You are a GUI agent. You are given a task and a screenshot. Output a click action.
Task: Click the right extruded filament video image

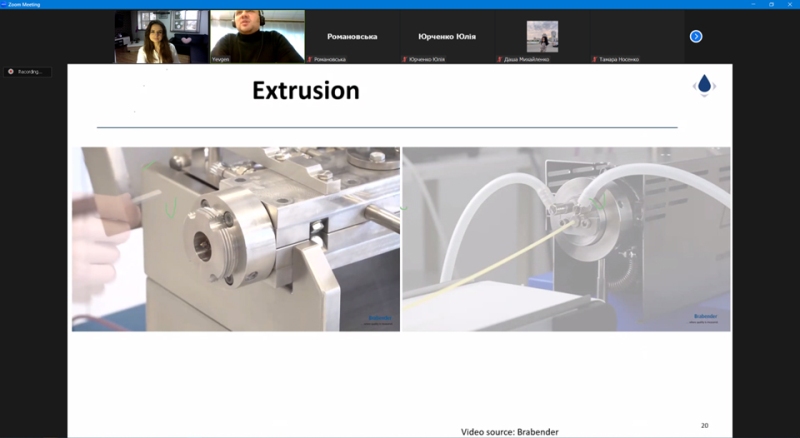566,239
